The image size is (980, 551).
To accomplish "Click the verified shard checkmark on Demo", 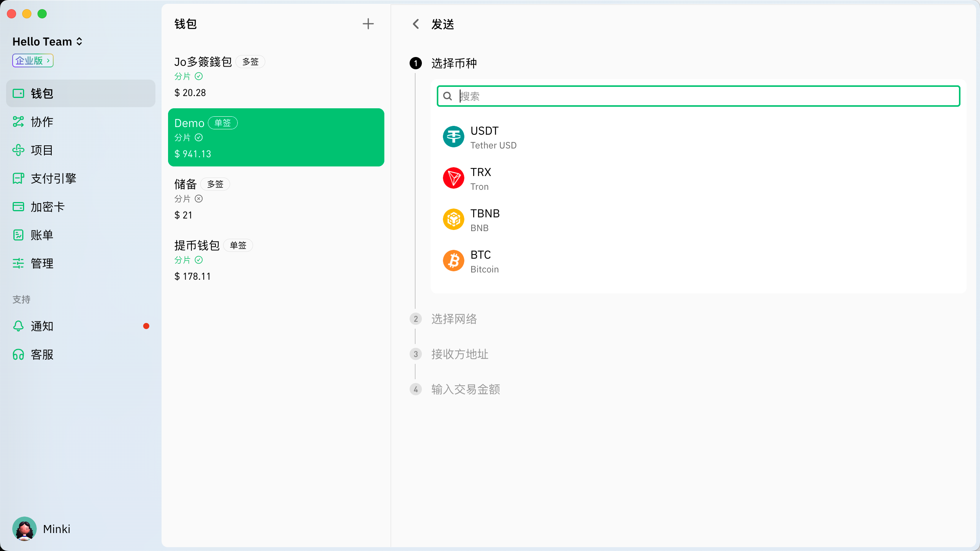I will [x=199, y=137].
